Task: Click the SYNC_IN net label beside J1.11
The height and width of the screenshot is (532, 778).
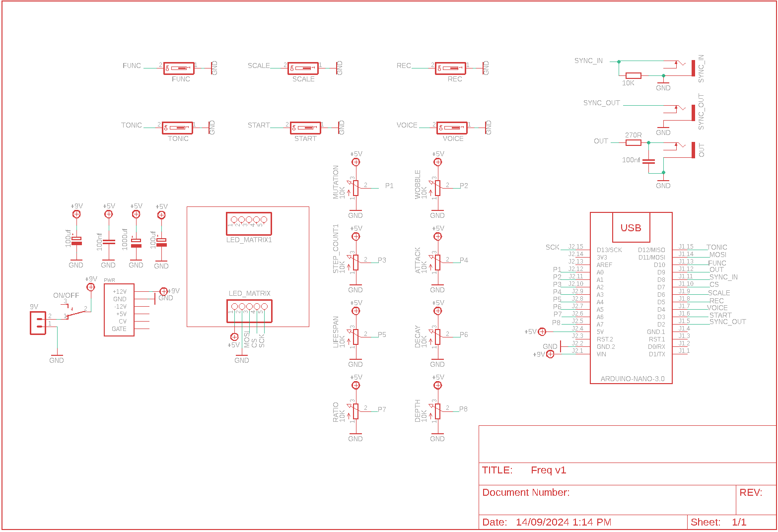Action: click(x=723, y=277)
